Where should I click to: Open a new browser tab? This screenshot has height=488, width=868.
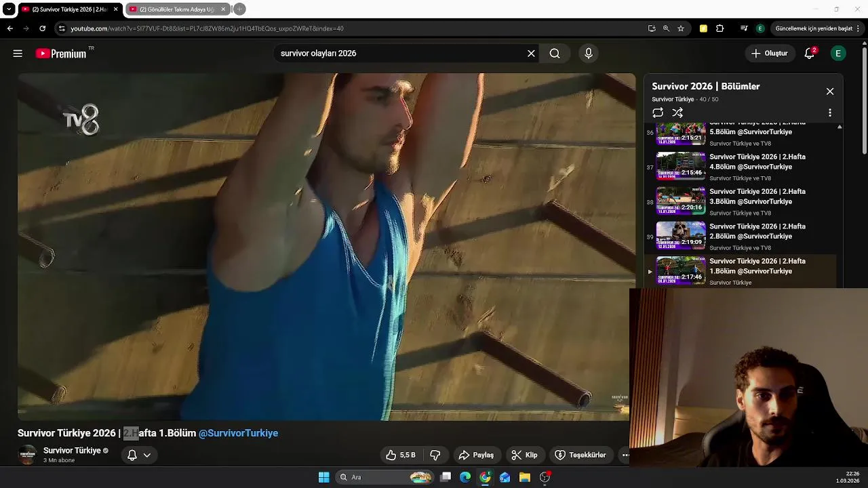[239, 9]
